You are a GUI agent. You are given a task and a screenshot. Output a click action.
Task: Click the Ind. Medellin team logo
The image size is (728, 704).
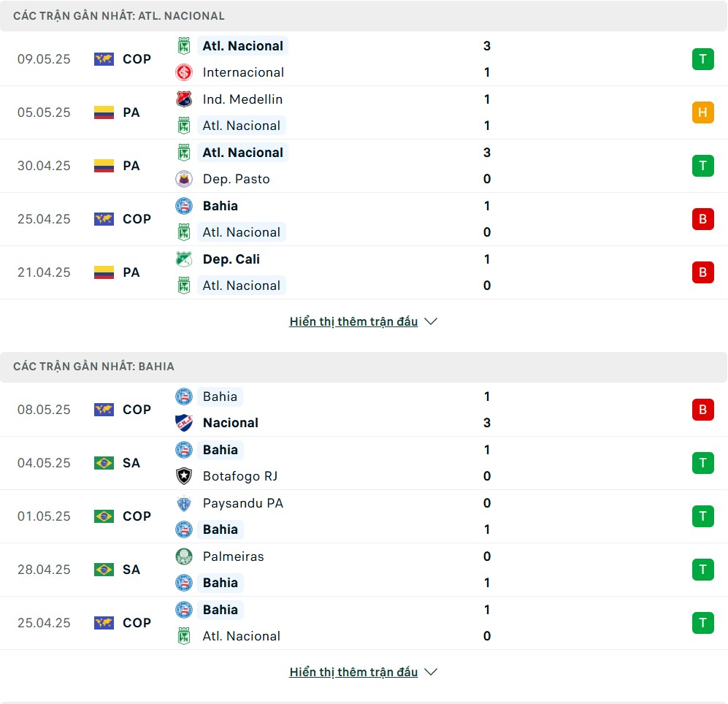[184, 99]
